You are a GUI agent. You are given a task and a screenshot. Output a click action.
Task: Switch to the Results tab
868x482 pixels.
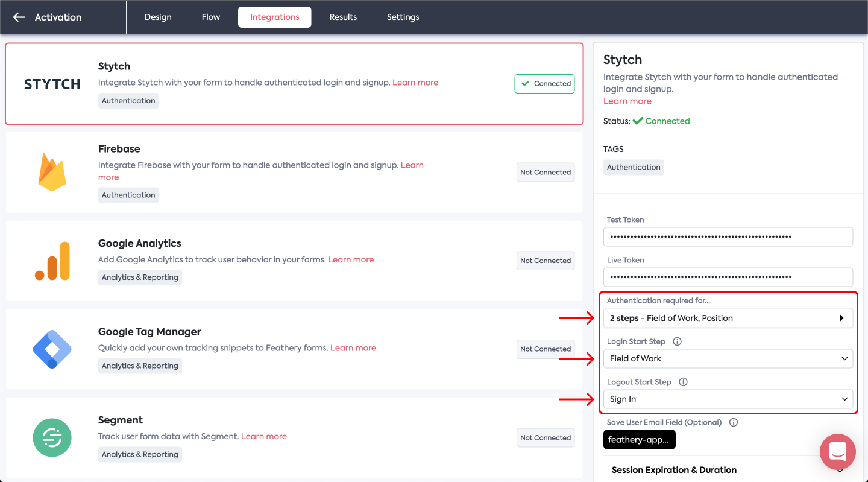click(x=343, y=17)
